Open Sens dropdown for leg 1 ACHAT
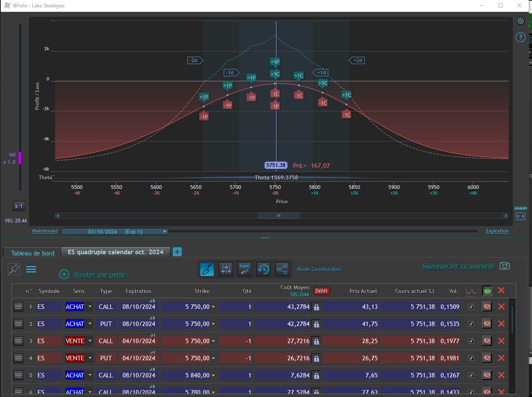Screen dimensions: 532x397 [90, 307]
